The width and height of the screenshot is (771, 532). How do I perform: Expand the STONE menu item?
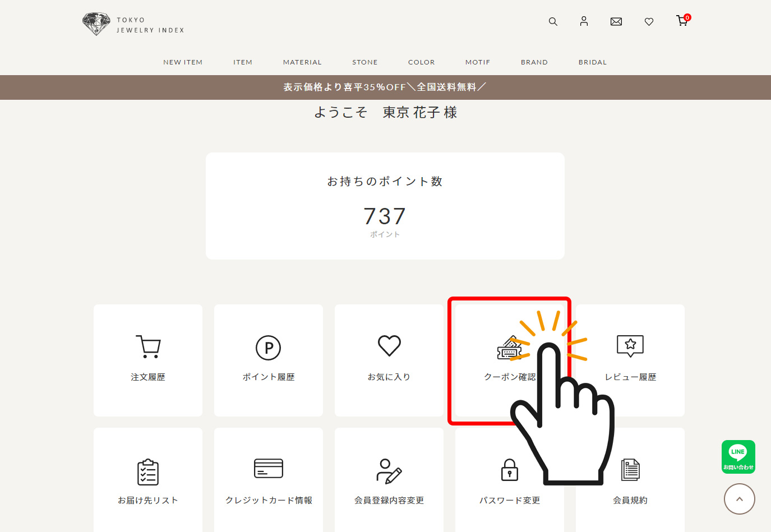point(365,62)
